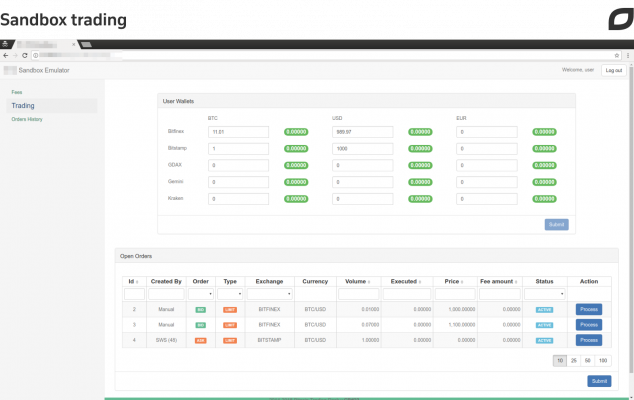This screenshot has height=400, width=634.
Task: Sort orders by Fee amount column
Action: tap(499, 281)
